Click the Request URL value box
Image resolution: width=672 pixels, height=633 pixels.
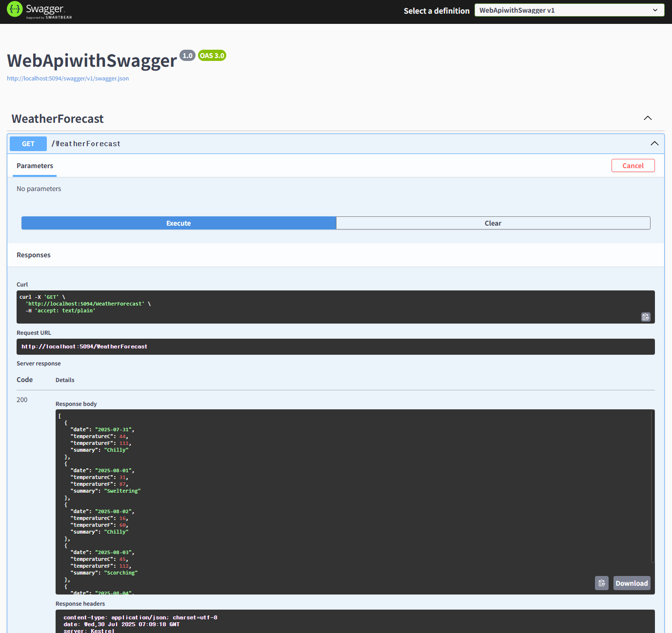pos(336,346)
